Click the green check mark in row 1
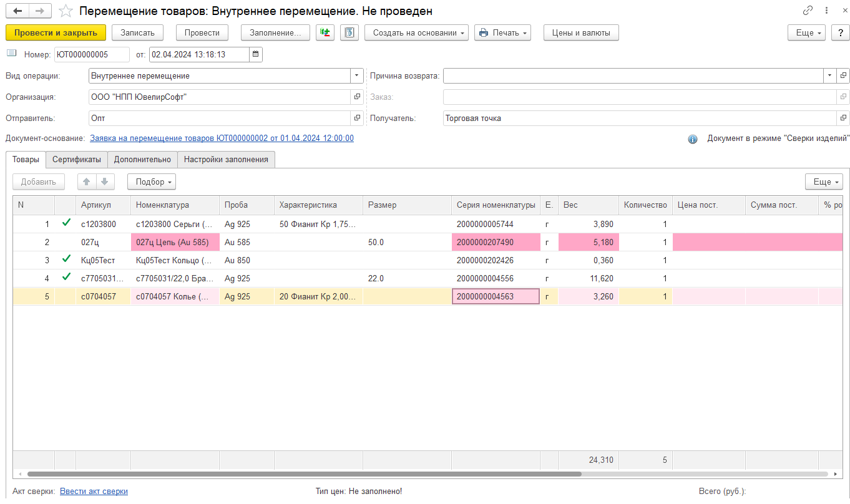Viewport: 850px width, 504px height. click(66, 223)
